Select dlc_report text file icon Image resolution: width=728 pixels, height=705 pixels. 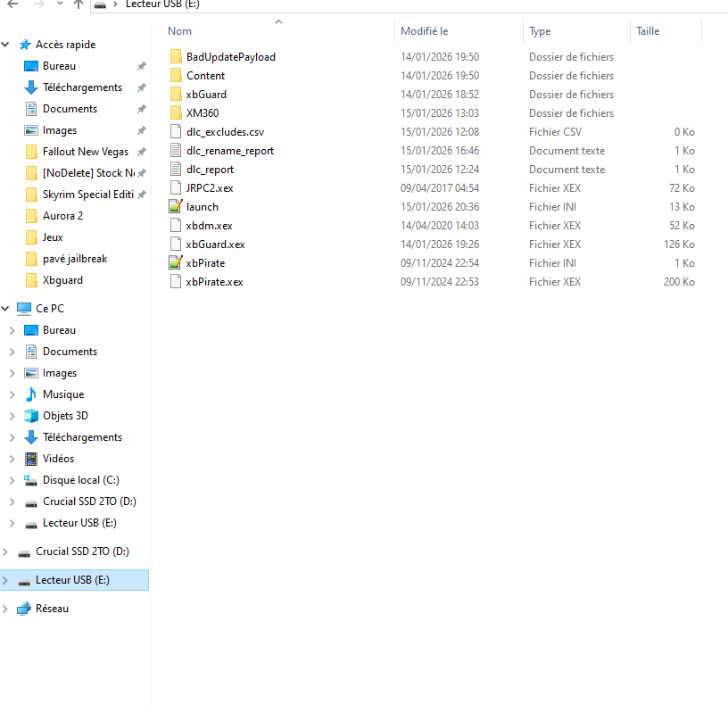click(176, 169)
